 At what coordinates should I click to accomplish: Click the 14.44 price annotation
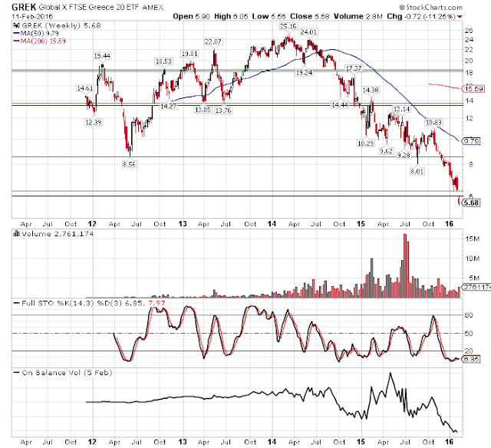340,105
